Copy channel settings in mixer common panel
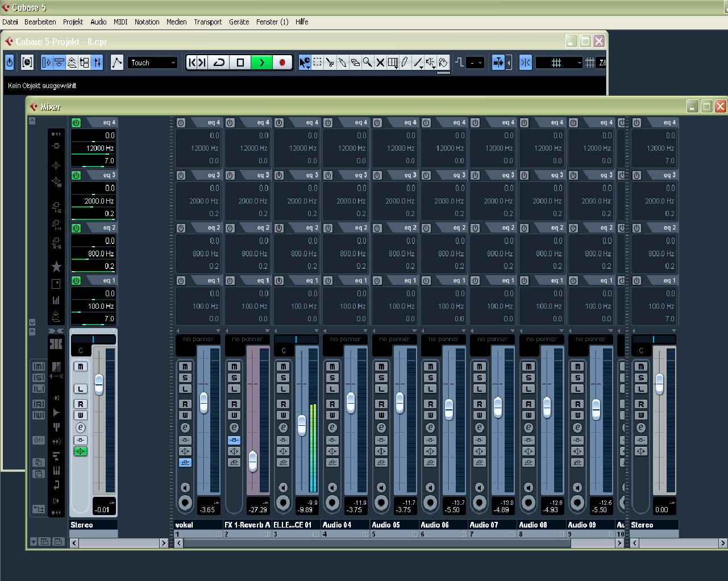The height and width of the screenshot is (581, 728). (x=38, y=462)
